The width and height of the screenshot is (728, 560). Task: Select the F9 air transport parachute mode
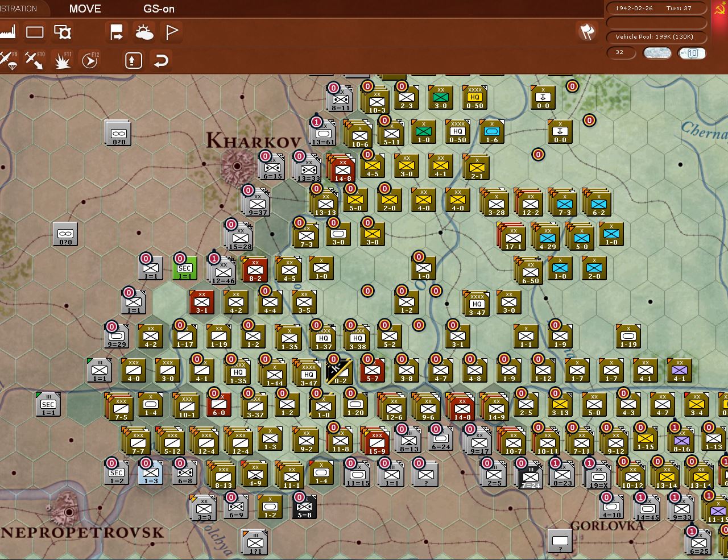tap(8, 60)
